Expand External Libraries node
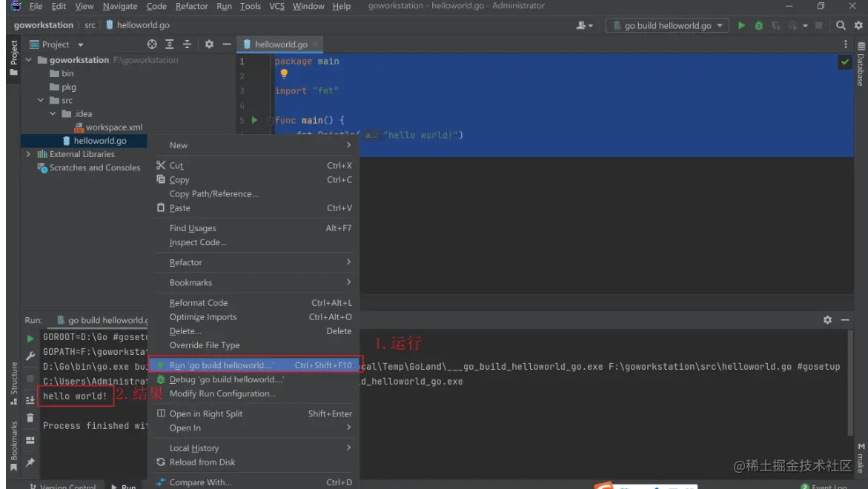The image size is (868, 489). (x=28, y=154)
